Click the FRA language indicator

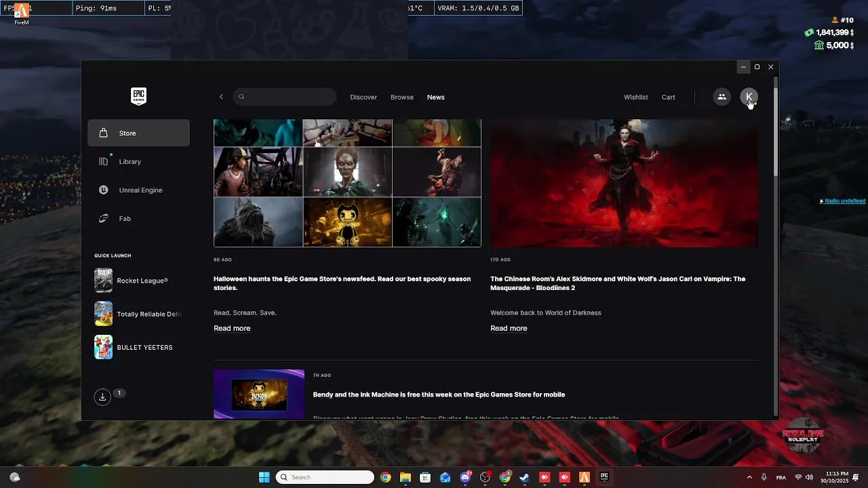tap(781, 477)
